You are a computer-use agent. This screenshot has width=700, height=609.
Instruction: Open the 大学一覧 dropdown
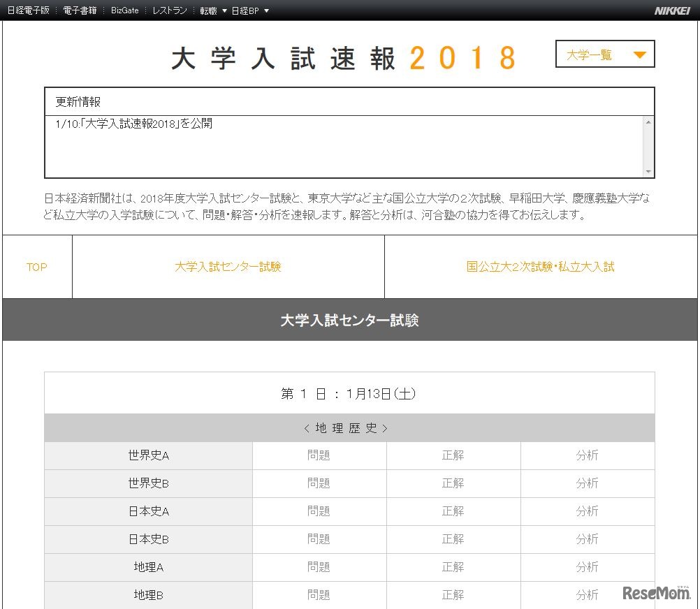[604, 54]
